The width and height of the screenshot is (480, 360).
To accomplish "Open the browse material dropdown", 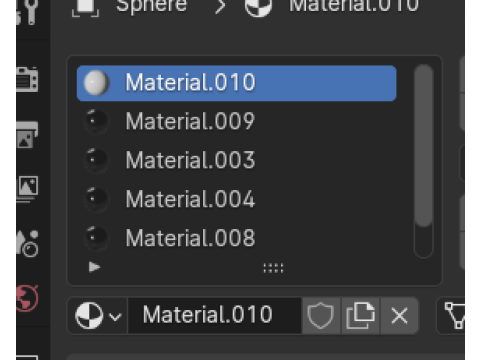I will [x=98, y=316].
